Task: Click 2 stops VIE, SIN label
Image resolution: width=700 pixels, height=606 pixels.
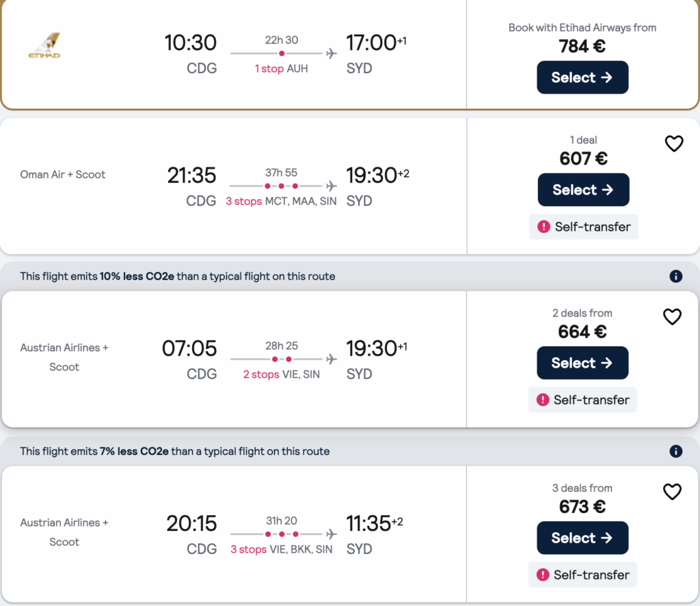Action: pyautogui.click(x=281, y=374)
